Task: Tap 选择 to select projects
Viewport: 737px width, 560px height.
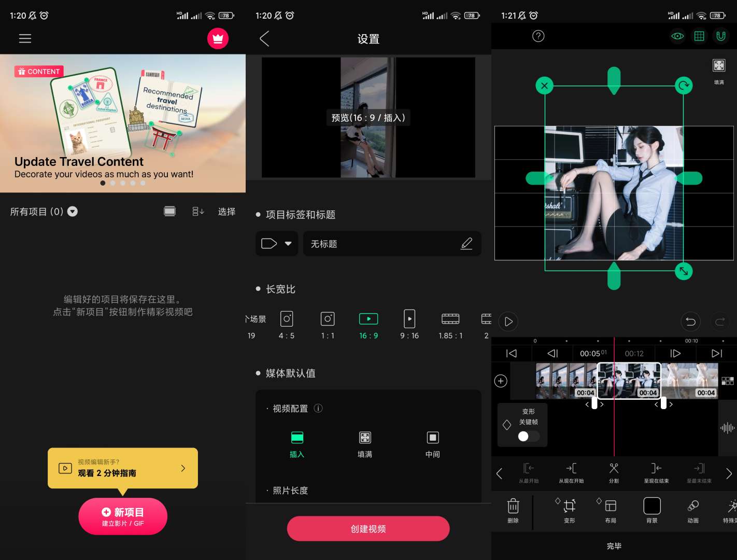Action: [226, 212]
